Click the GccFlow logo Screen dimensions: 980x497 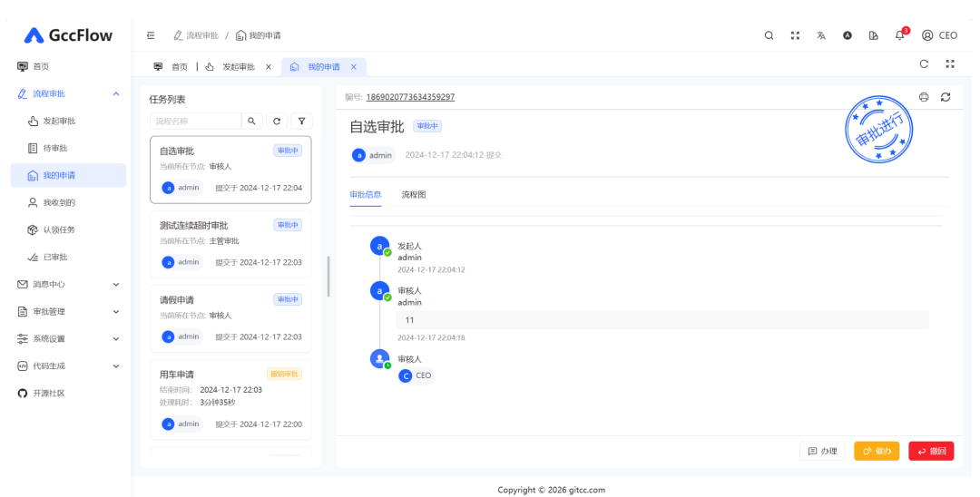(x=68, y=35)
